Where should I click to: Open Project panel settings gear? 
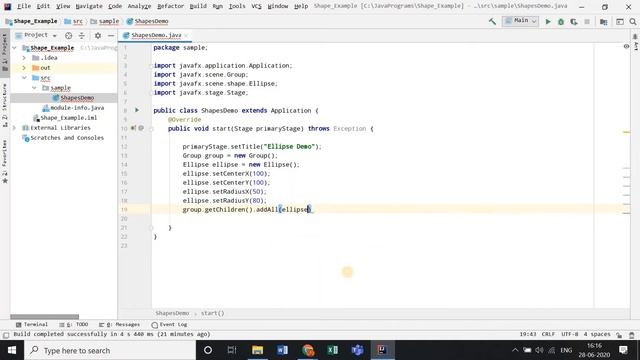98,36
